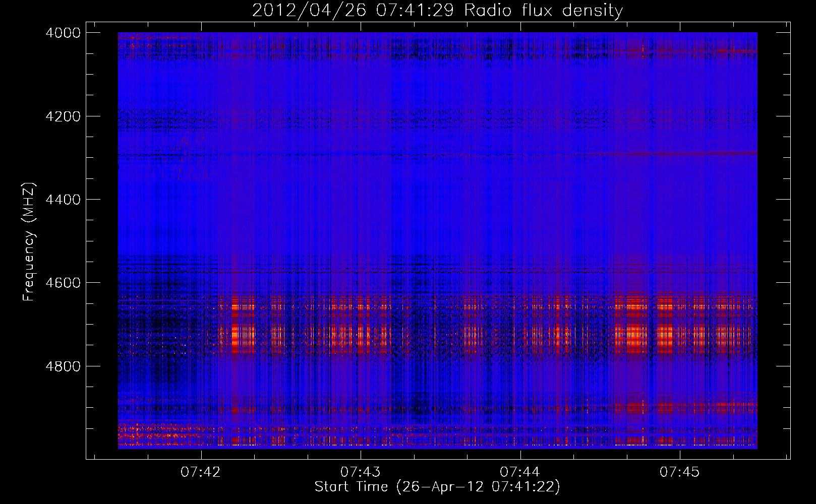Click the 'Frequency (MHZ)' axis title

[29, 242]
